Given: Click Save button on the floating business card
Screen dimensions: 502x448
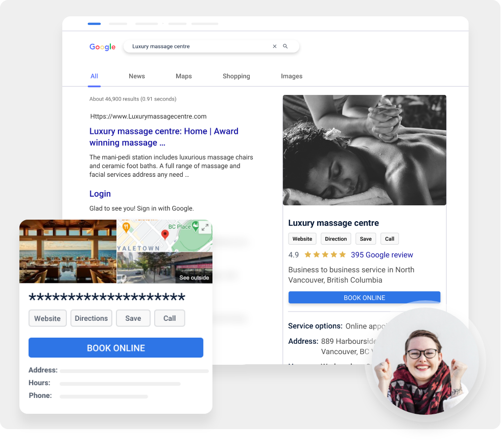Looking at the screenshot, I should point(133,318).
